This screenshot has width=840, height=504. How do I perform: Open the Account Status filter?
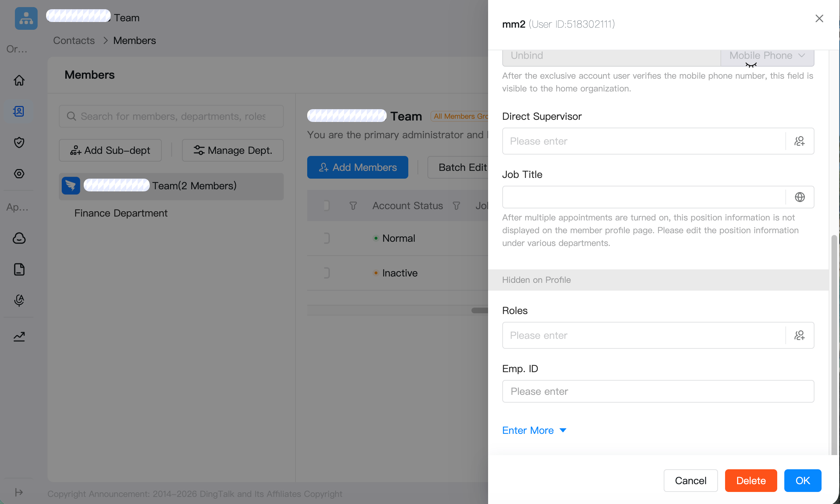457,206
